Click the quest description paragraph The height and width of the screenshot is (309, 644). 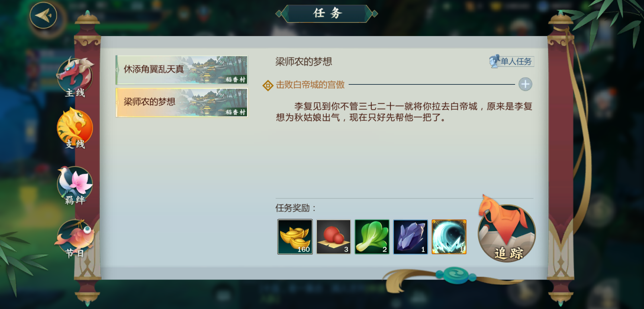click(x=404, y=112)
